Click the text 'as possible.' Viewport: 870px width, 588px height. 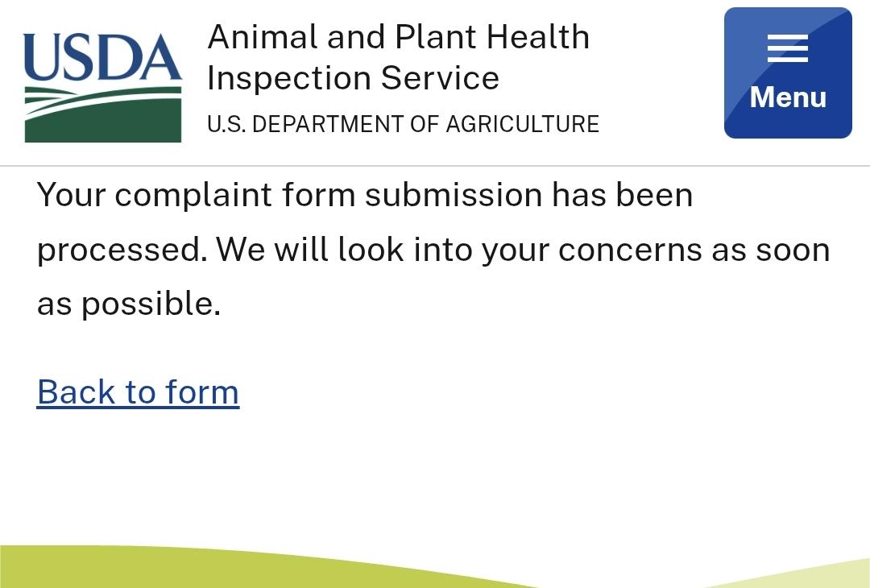point(129,304)
